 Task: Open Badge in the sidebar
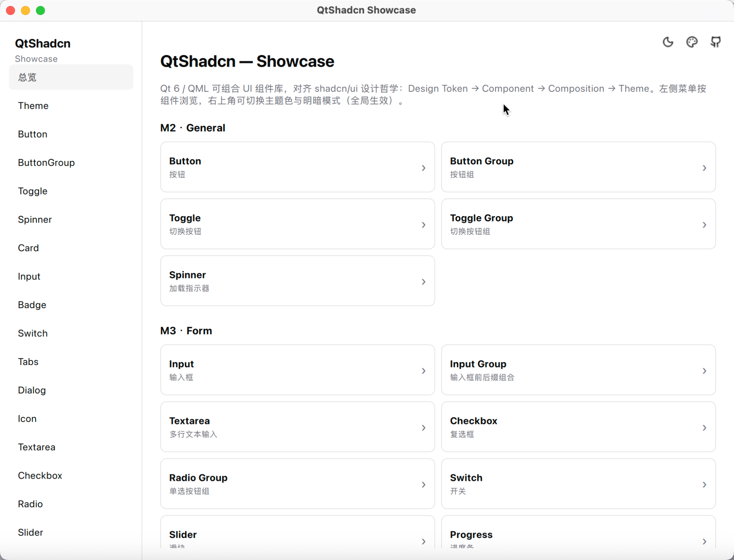[71, 305]
